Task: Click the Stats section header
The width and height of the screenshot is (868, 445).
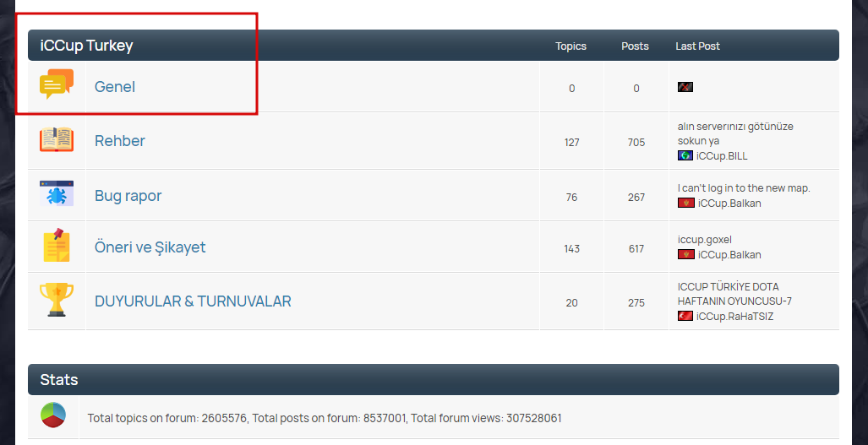Action: (59, 380)
